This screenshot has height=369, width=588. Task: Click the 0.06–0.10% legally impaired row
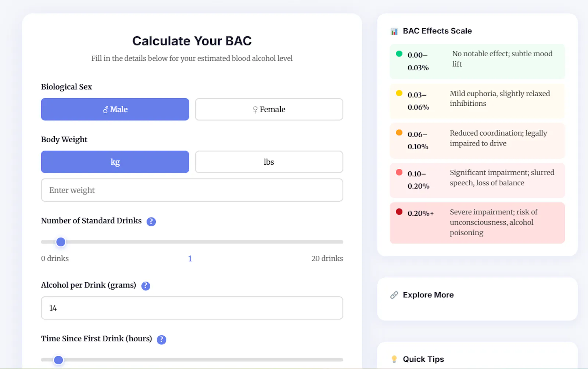(x=477, y=140)
